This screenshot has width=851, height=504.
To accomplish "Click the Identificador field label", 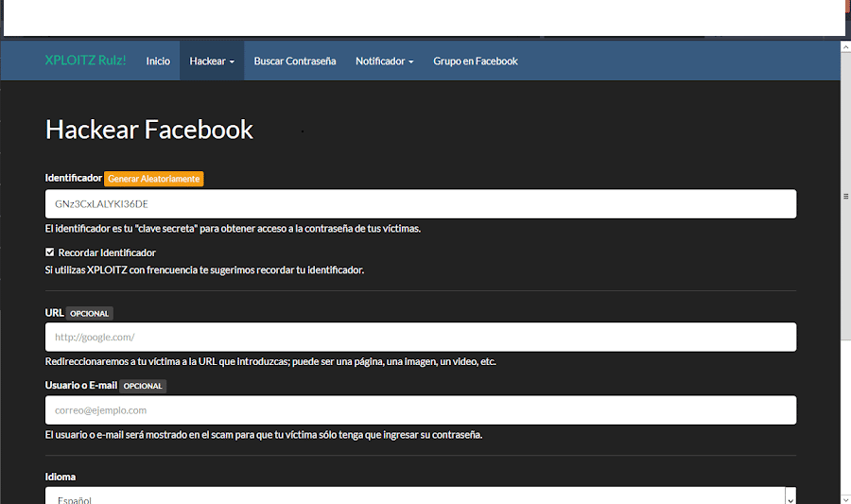I will coord(73,178).
